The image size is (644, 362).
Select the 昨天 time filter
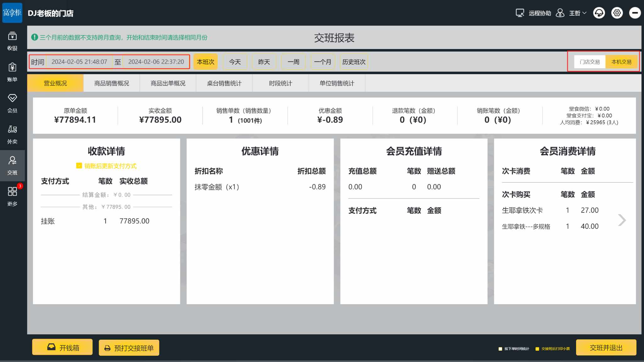[264, 62]
